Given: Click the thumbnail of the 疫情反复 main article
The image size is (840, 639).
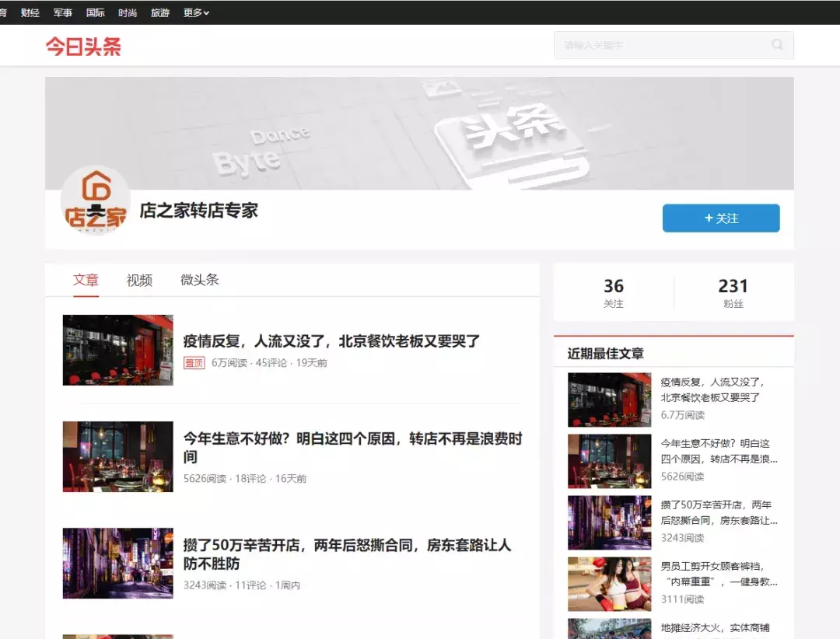Looking at the screenshot, I should (x=118, y=350).
